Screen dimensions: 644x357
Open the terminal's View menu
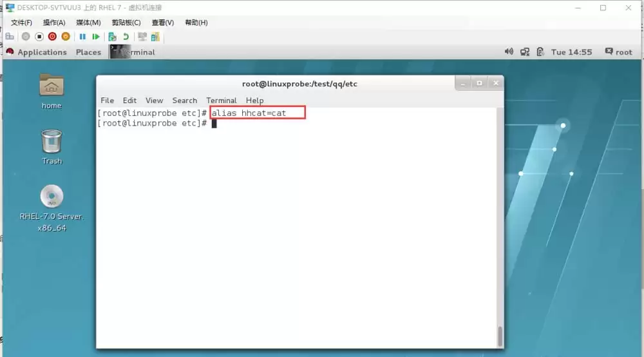click(x=154, y=101)
